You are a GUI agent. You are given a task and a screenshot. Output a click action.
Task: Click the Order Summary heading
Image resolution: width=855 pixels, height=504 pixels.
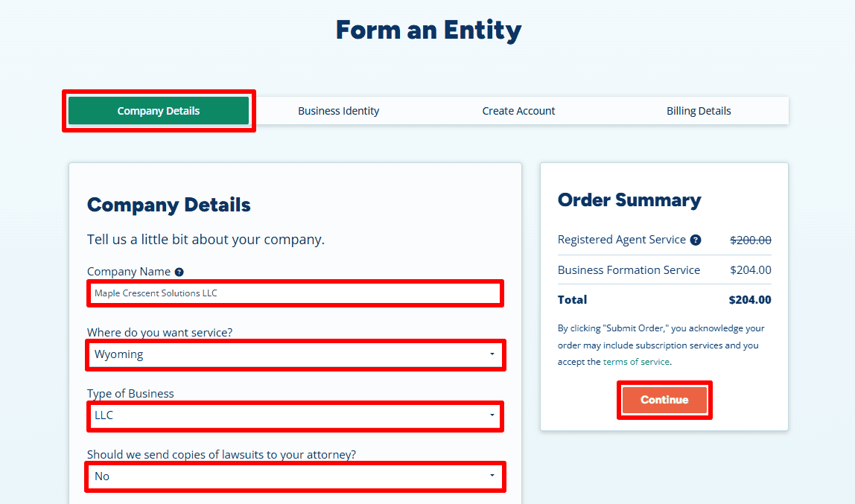tap(629, 200)
